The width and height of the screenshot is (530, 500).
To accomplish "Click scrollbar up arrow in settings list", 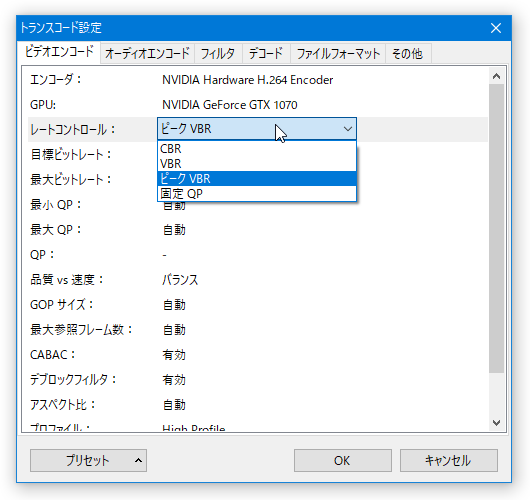I will pyautogui.click(x=496, y=76).
